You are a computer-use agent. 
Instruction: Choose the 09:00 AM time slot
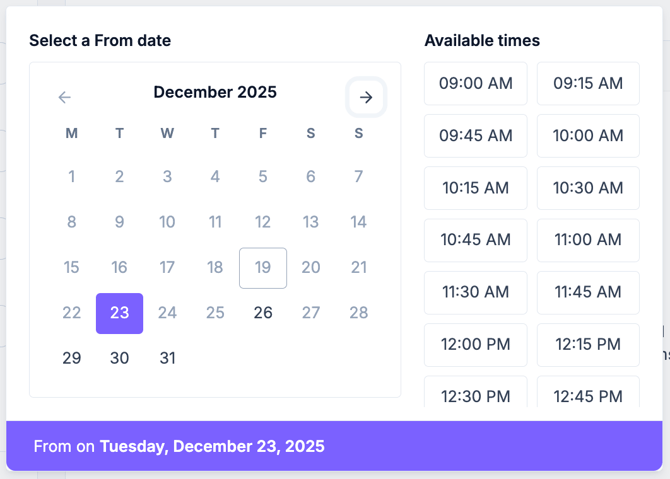click(475, 83)
